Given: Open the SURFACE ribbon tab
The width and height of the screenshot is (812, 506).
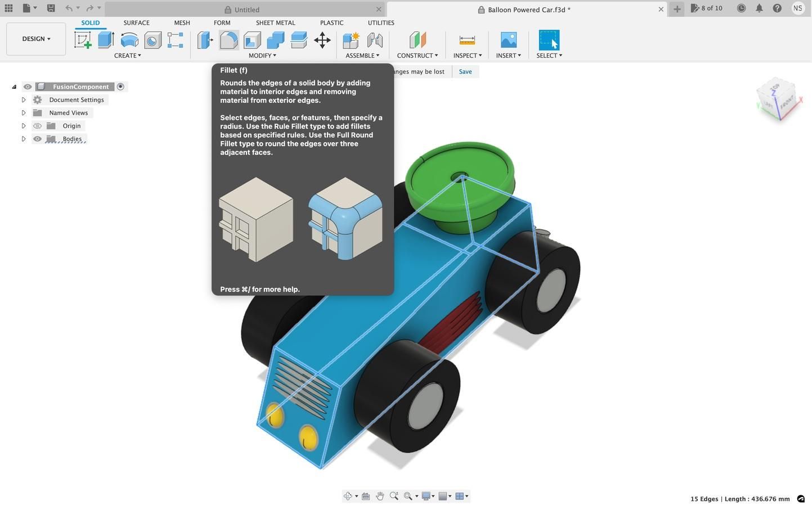Looking at the screenshot, I should point(136,22).
